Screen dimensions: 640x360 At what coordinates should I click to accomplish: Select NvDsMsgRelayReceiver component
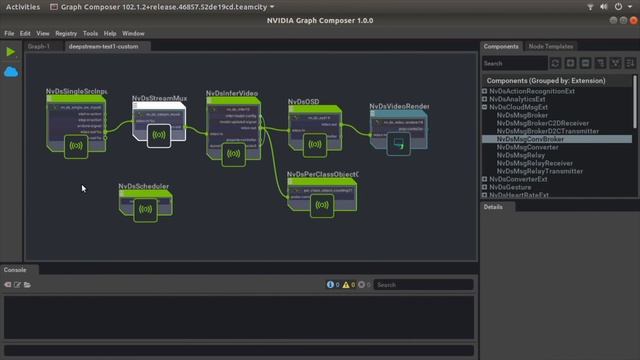pyautogui.click(x=534, y=163)
